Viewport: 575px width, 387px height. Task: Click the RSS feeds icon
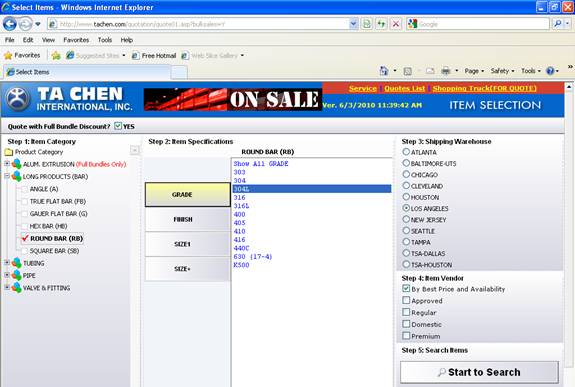[407, 71]
